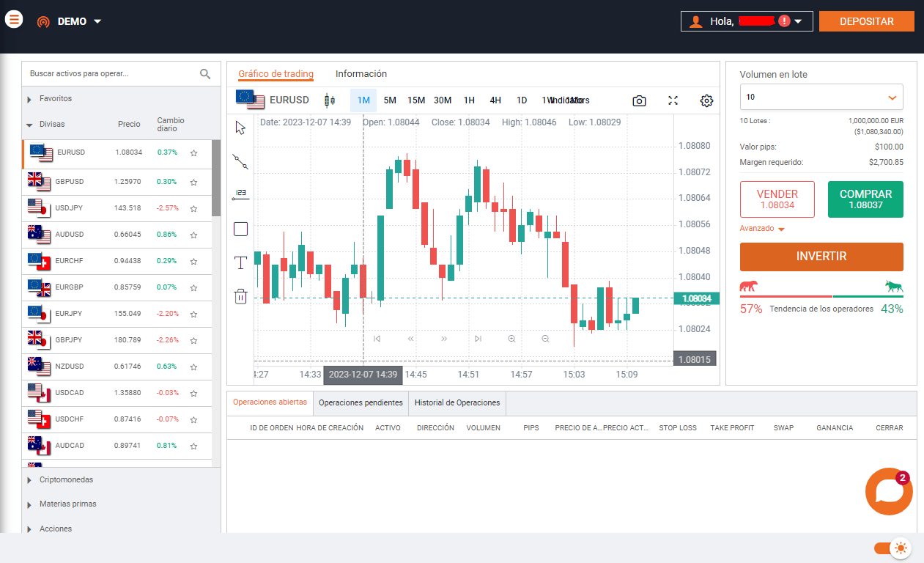Screen dimensions: 924x563
Task: Expand the Avanzado options
Action: (x=762, y=229)
